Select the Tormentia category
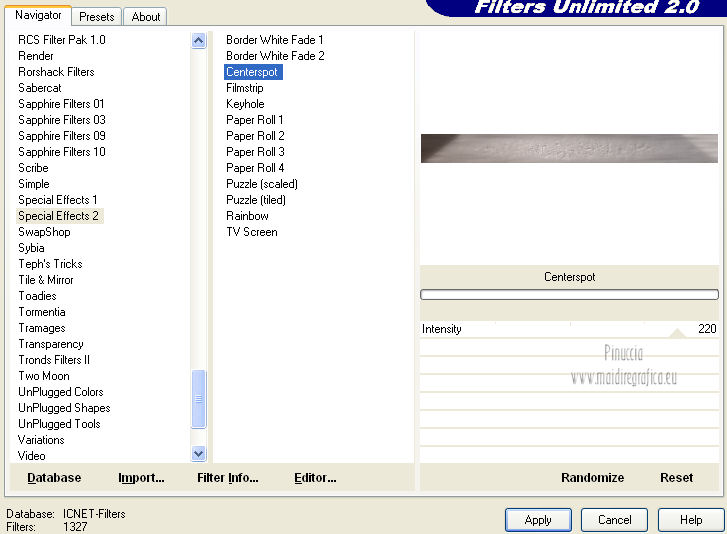The image size is (727, 534). pyautogui.click(x=42, y=312)
